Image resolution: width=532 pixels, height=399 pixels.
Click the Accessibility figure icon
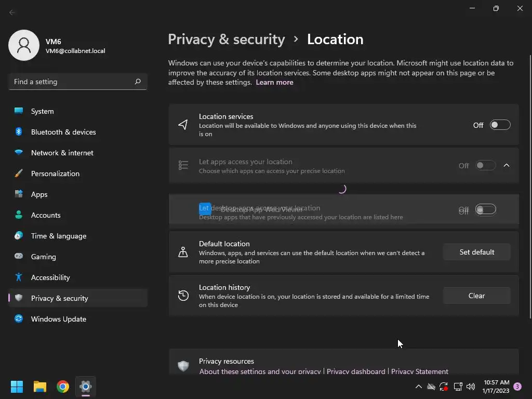[19, 277]
